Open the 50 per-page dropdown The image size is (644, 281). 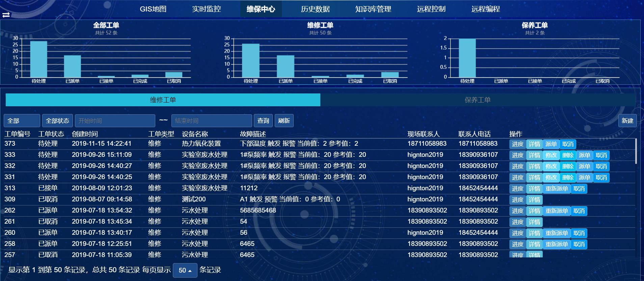tap(185, 270)
